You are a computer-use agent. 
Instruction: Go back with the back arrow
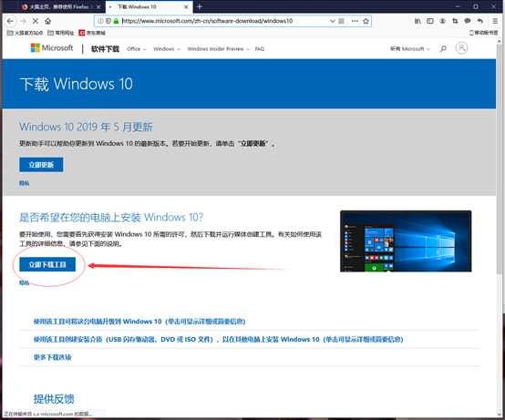[x=10, y=21]
